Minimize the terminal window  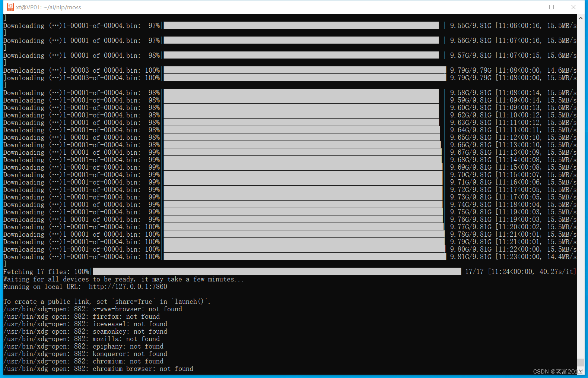(x=530, y=7)
